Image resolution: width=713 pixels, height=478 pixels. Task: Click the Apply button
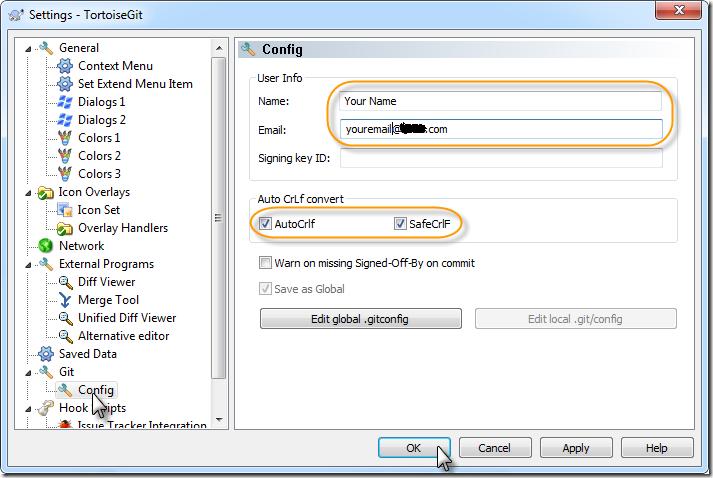coord(576,448)
